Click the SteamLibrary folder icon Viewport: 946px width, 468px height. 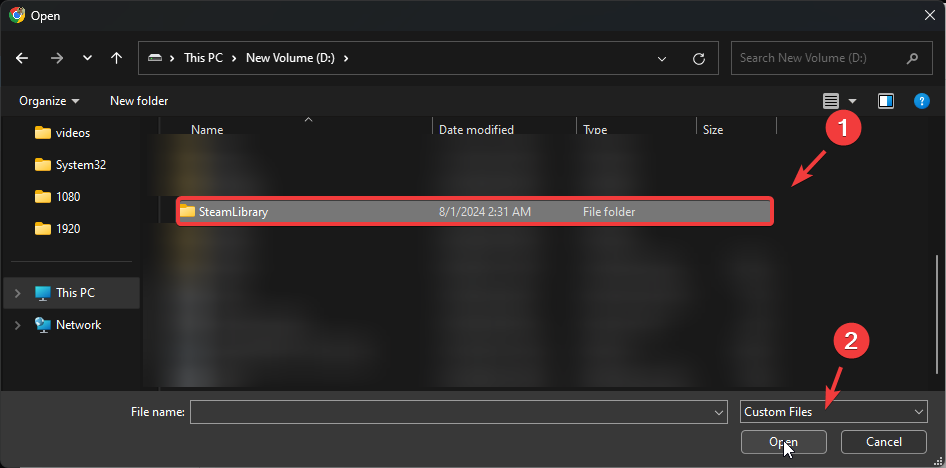tap(188, 212)
